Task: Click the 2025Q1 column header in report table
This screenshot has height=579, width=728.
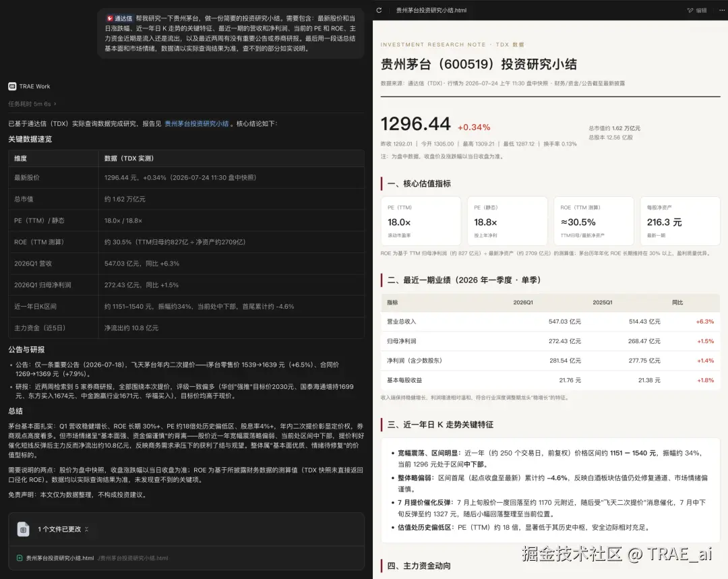Action: [x=602, y=302]
